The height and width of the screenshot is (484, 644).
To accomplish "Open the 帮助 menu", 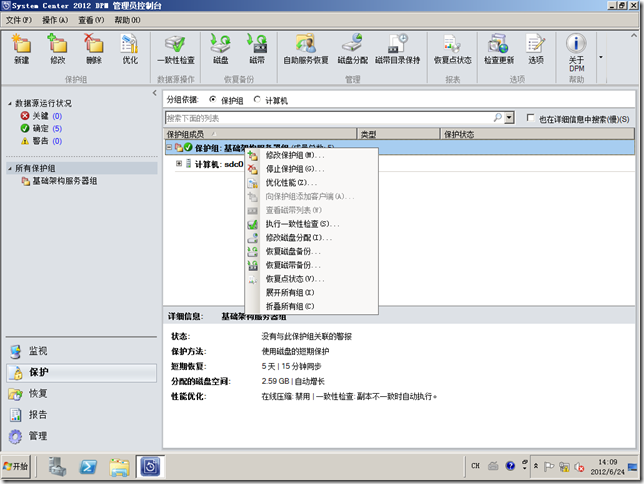I will 127,20.
